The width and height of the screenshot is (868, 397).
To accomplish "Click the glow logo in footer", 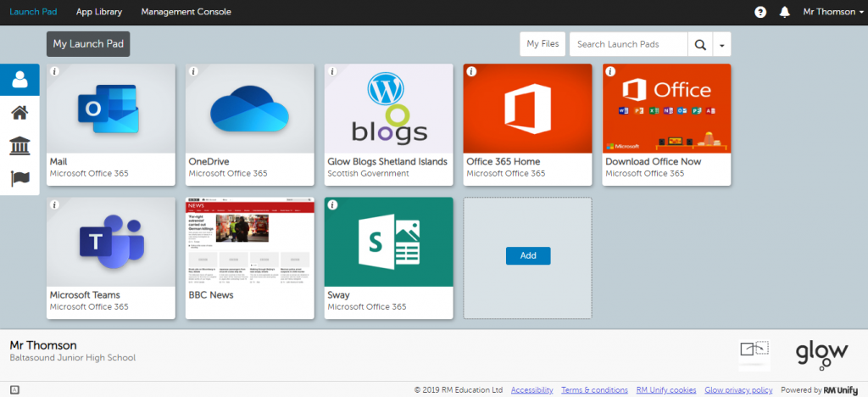I will point(822,355).
